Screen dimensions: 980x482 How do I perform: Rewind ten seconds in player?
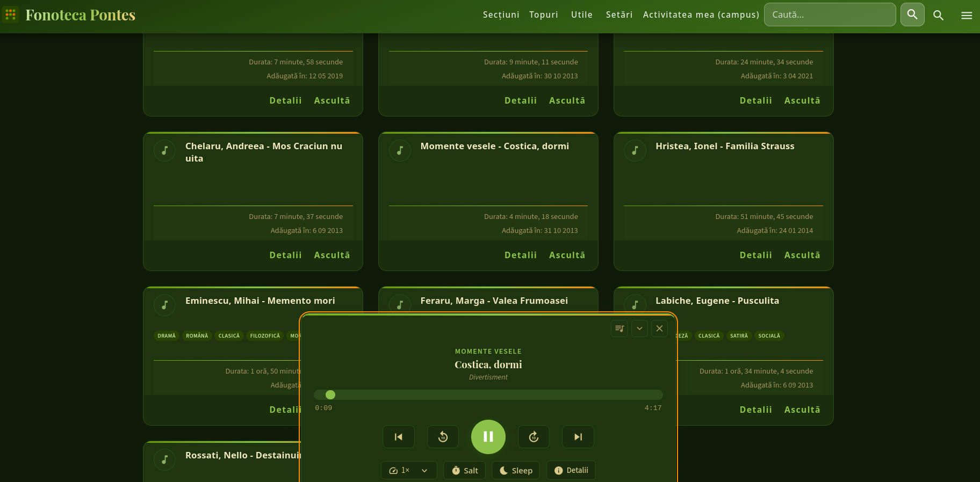click(443, 436)
